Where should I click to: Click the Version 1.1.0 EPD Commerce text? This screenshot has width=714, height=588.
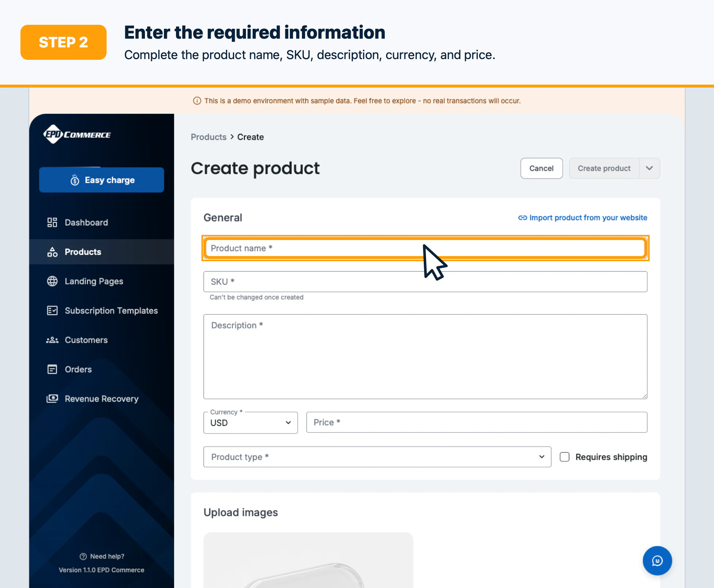pos(101,570)
